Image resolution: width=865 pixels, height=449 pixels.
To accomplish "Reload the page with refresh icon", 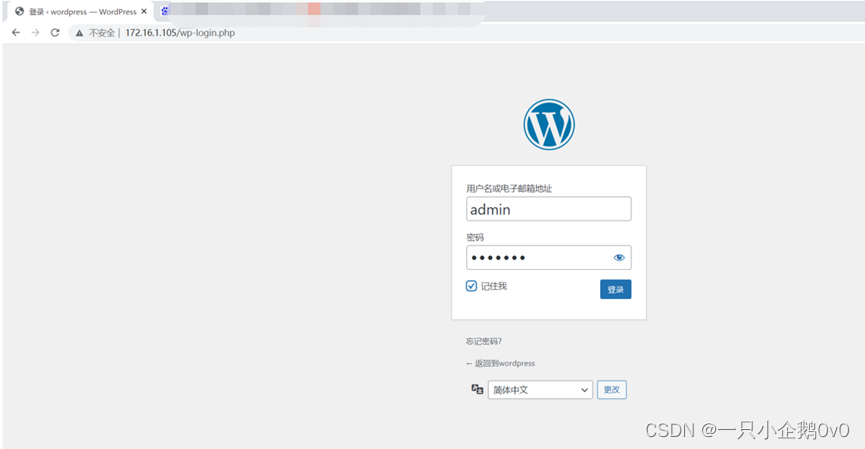I will [x=55, y=33].
